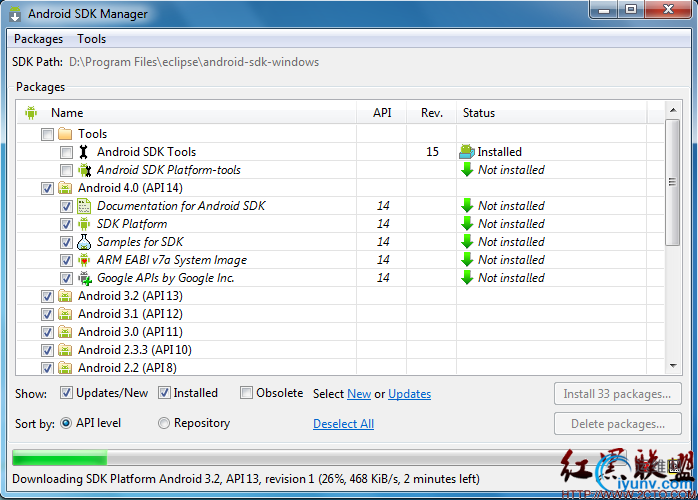
Task: Click the green download progress bar
Action: (x=60, y=458)
